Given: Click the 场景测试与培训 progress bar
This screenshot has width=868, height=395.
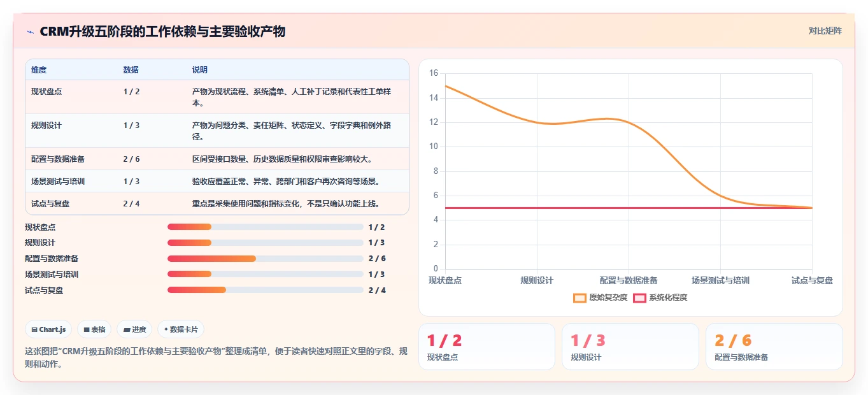Looking at the screenshot, I should pos(266,275).
